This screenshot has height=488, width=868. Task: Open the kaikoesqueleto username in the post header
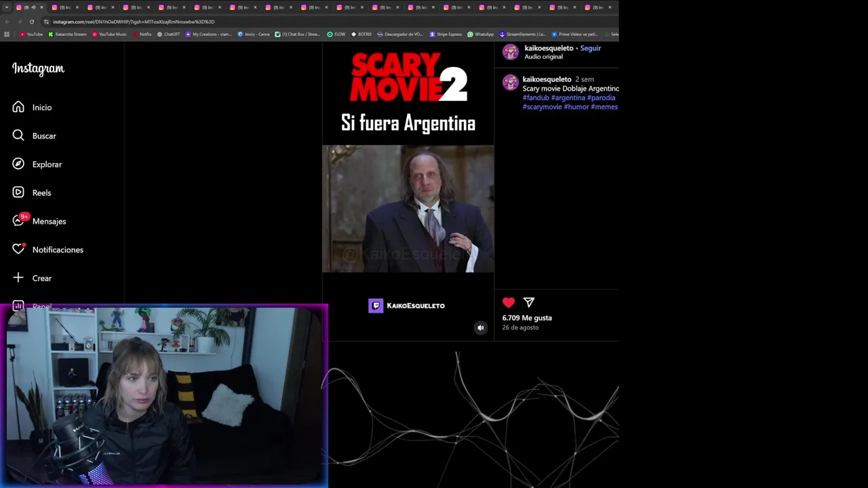click(549, 48)
